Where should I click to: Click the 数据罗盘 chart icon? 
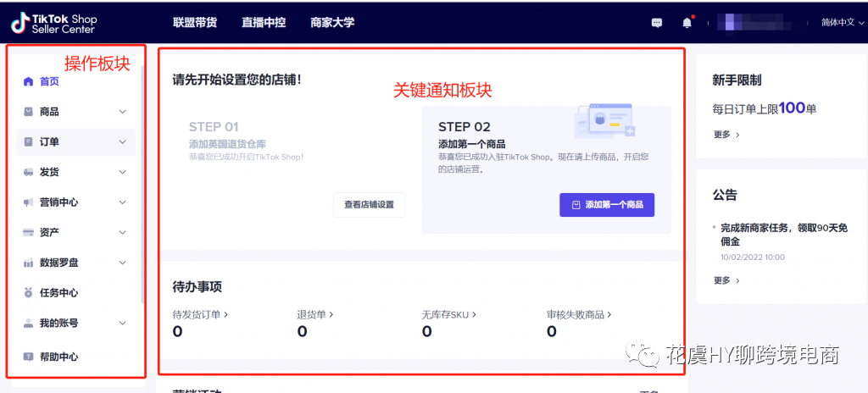(x=28, y=263)
